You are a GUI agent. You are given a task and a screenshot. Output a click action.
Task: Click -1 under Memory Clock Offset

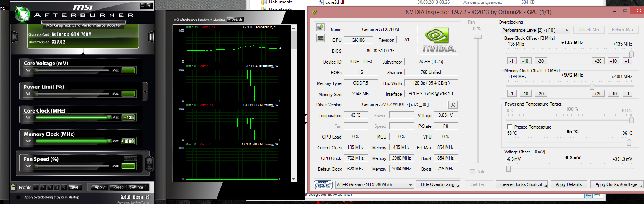(511, 93)
